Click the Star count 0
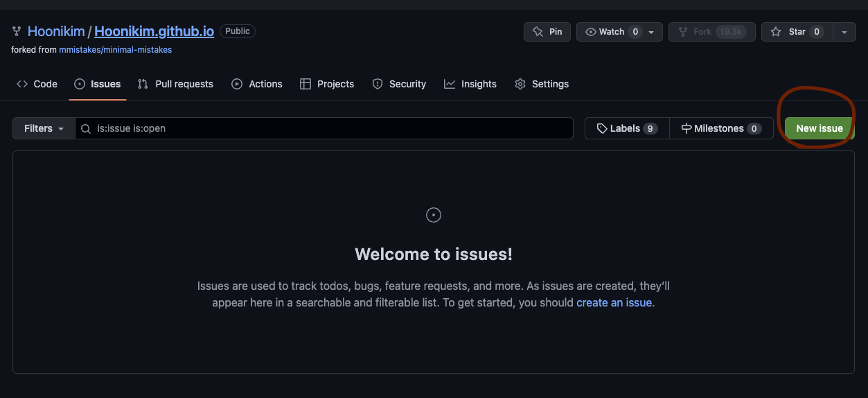The image size is (868, 398). (x=817, y=32)
